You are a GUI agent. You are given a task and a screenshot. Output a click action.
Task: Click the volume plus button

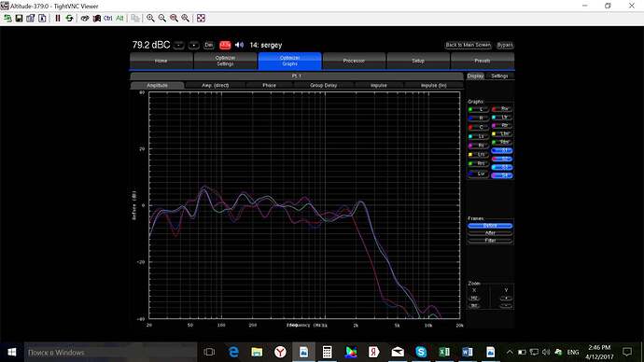point(194,45)
